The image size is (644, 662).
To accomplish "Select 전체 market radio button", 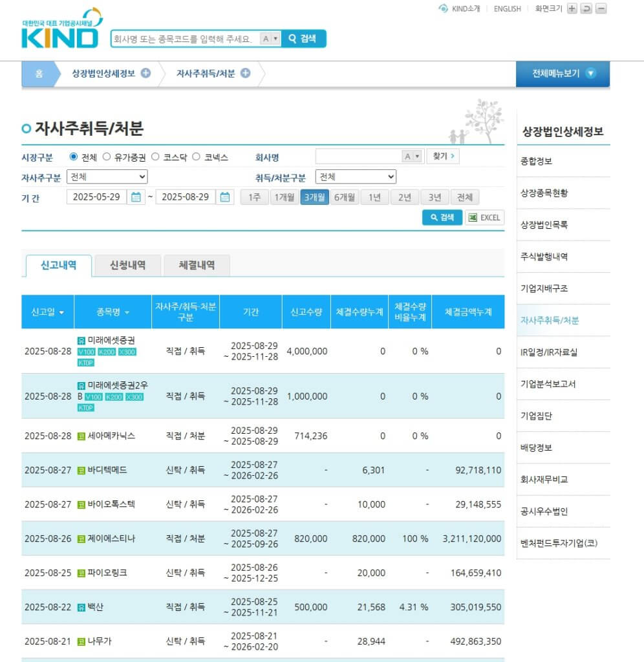I will click(74, 156).
